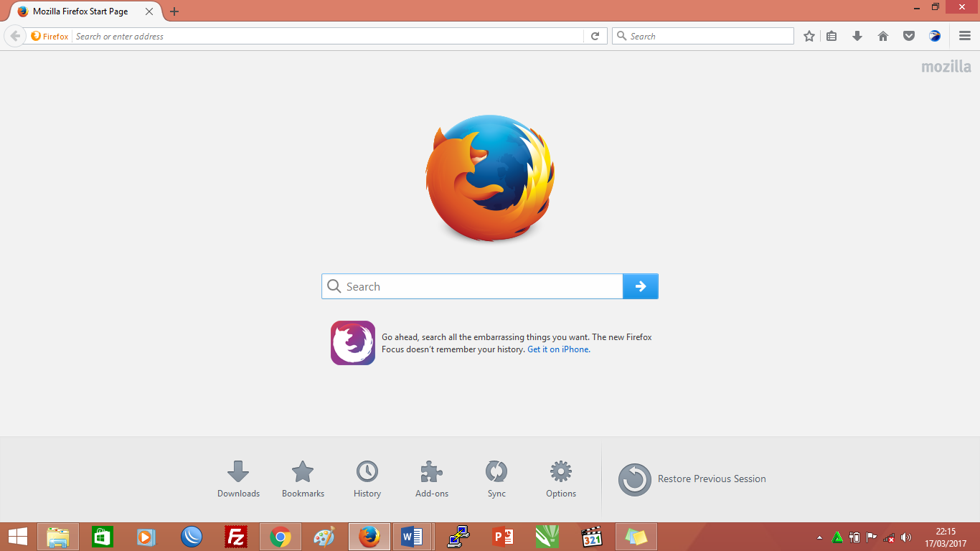Click the blue search arrow button
980x551 pixels.
click(641, 286)
